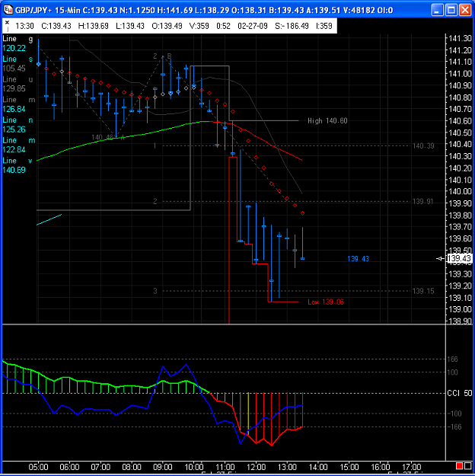Image resolution: width=475 pixels, height=476 pixels.
Task: Select the Line u label
Action: click(x=18, y=79)
